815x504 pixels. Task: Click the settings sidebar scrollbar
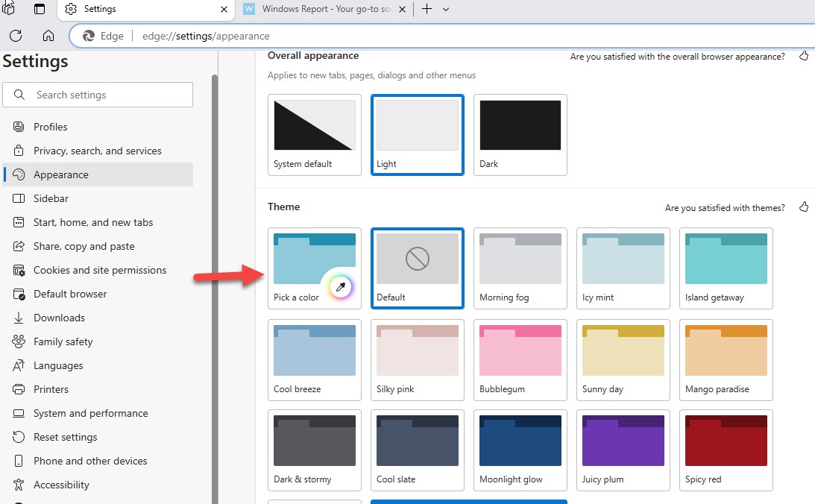click(x=215, y=289)
